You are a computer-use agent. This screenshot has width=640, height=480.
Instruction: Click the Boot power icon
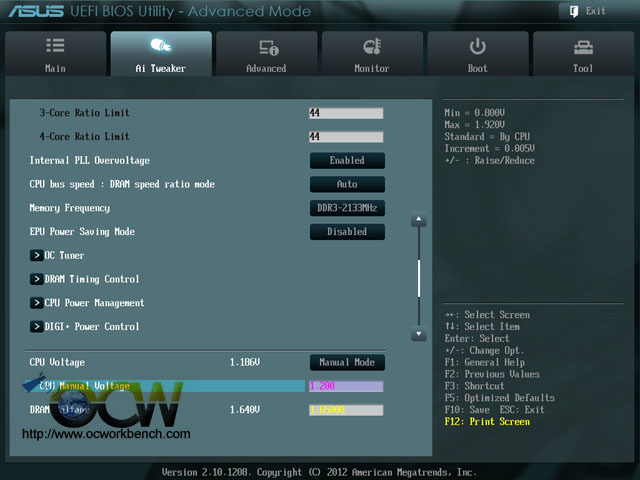(x=478, y=46)
